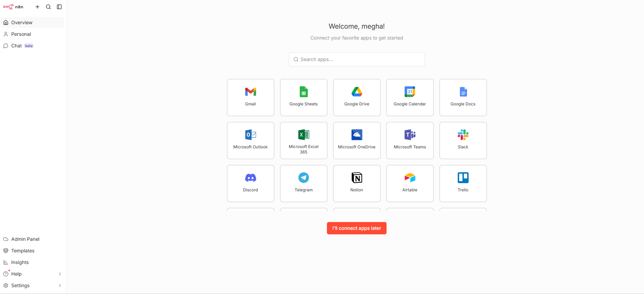Open the Templates page
The width and height of the screenshot is (644, 294).
[23, 251]
